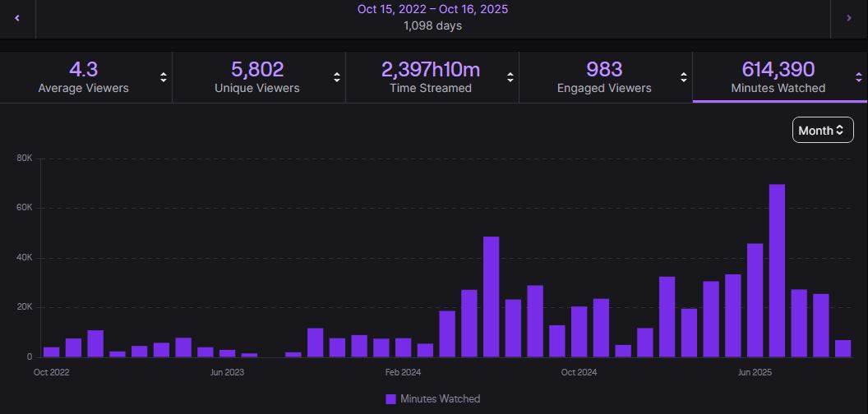Click the 40K y-axis label
The image size is (868, 414).
pos(25,258)
